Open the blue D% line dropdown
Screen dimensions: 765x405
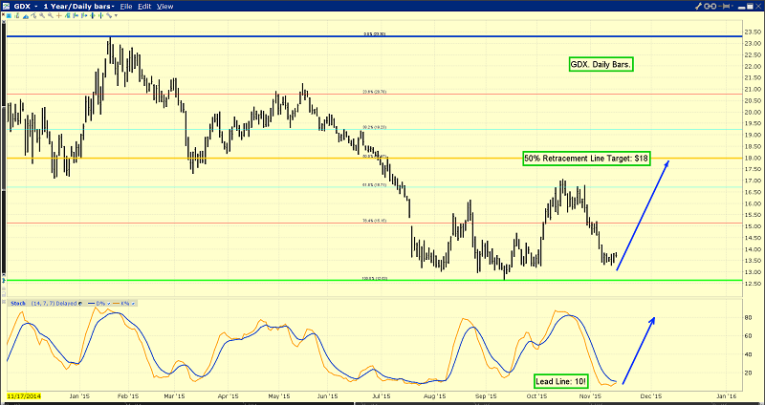109,304
